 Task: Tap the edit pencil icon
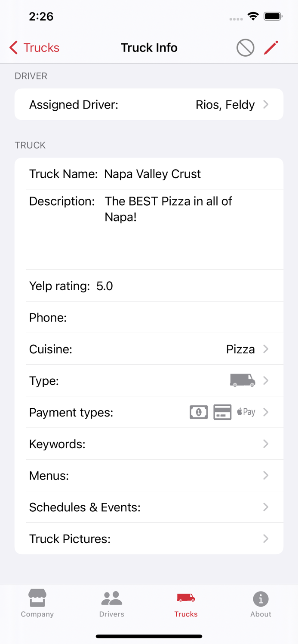coord(271,47)
